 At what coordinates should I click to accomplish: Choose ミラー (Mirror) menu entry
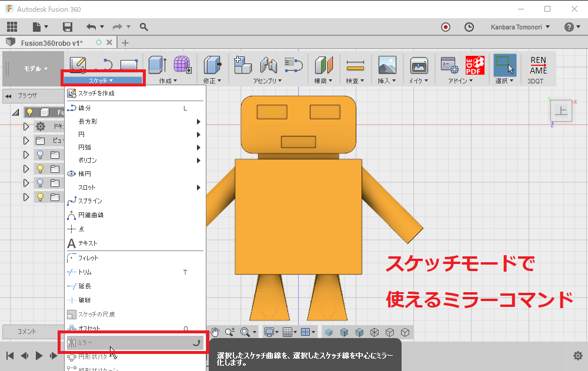[135, 343]
